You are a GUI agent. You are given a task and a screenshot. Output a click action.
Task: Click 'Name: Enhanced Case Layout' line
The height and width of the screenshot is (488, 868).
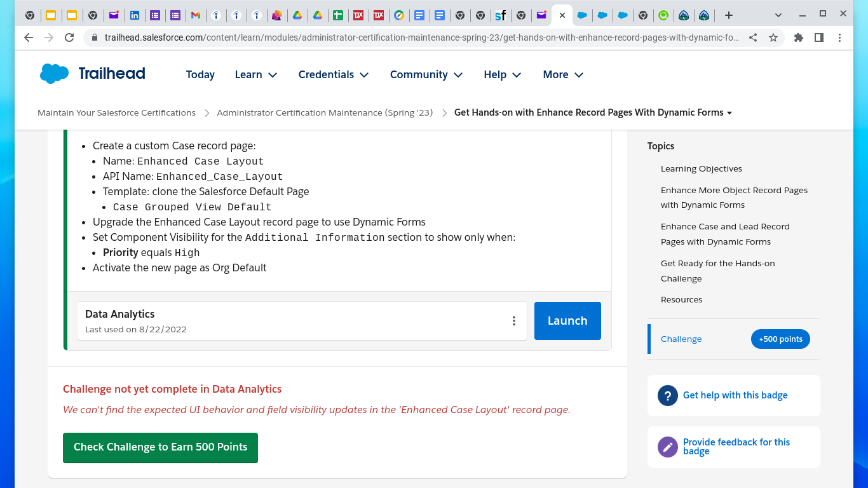184,161
